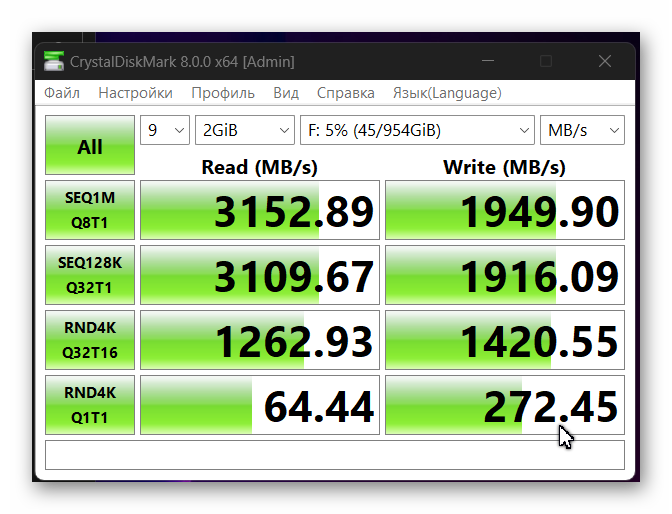Viewport: 672px width, 514px height.
Task: Open the Вид menu
Action: click(x=286, y=93)
